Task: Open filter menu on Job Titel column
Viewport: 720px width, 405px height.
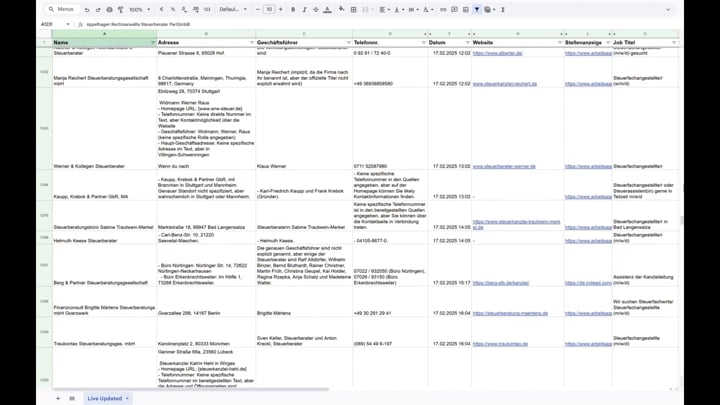Action: pos(674,43)
